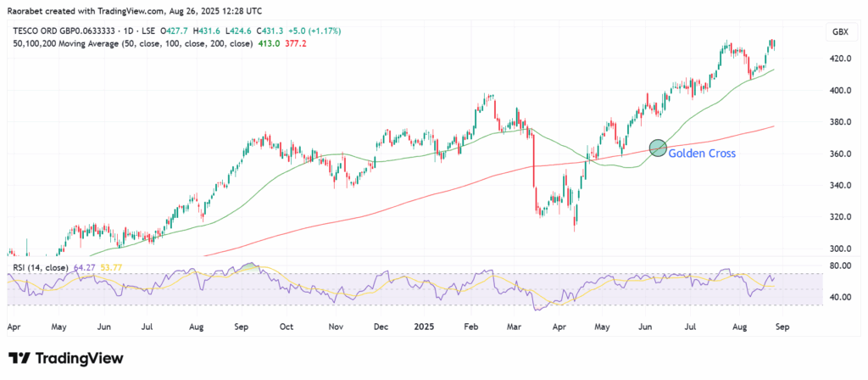The width and height of the screenshot is (868, 380).
Task: Click the 360.0 price axis label
Action: coord(839,154)
